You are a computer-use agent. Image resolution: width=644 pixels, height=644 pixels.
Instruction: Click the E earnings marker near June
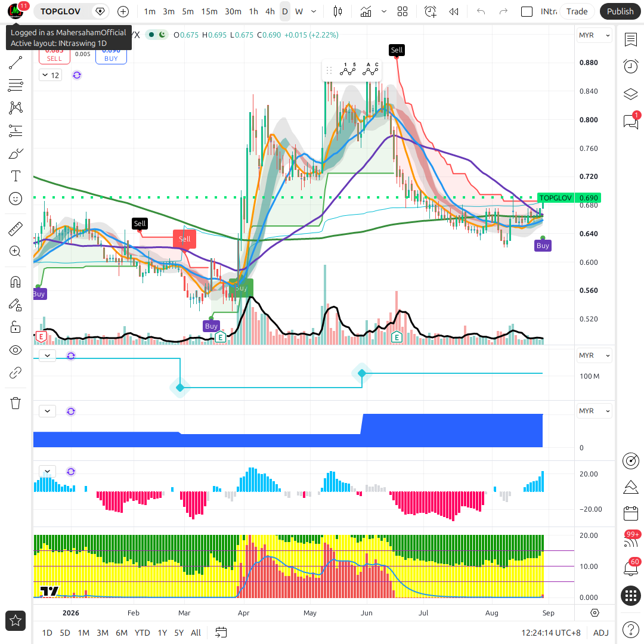(x=397, y=338)
